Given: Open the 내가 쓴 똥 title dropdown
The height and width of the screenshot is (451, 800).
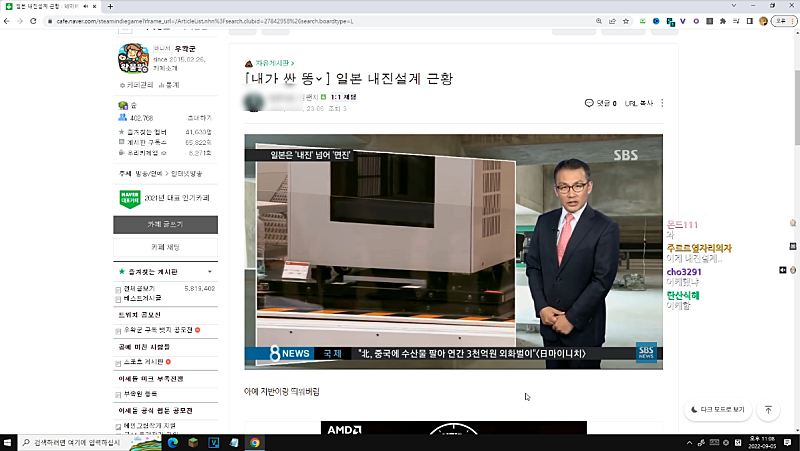Looking at the screenshot, I should click(x=322, y=78).
